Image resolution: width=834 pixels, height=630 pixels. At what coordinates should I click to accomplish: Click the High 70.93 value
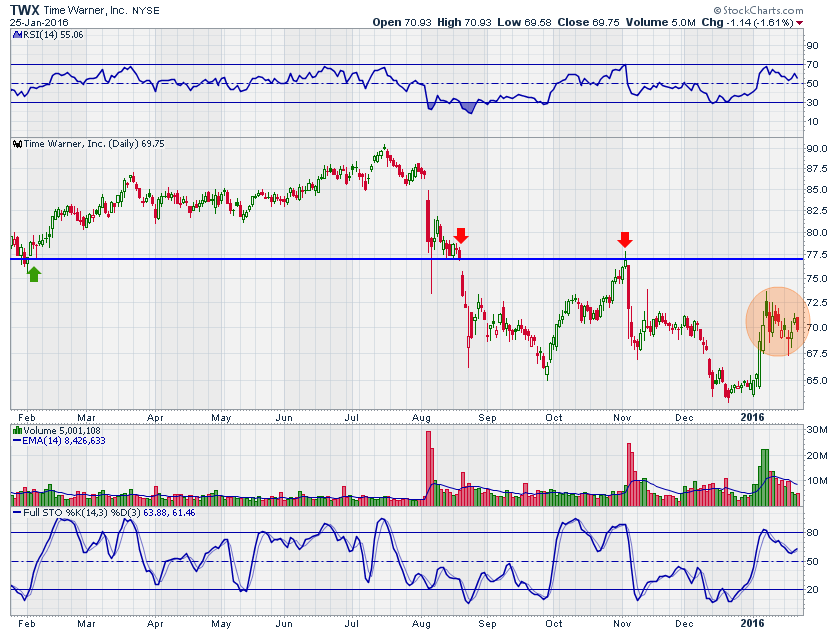464,22
